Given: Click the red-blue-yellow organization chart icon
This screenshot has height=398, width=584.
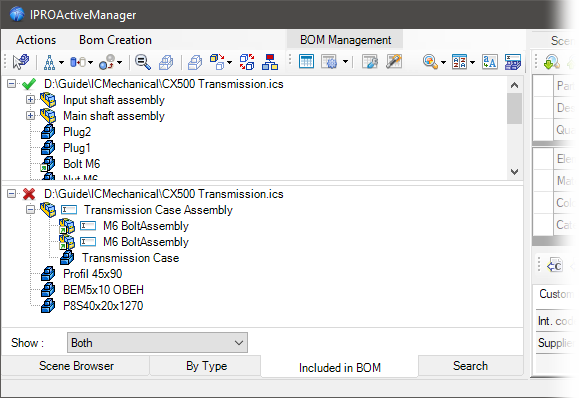Looking at the screenshot, I should 270,62.
